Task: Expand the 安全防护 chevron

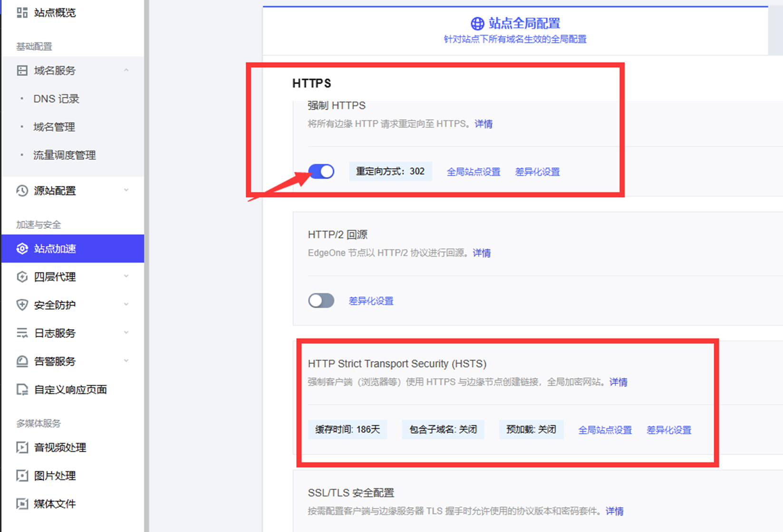Action: coord(126,304)
